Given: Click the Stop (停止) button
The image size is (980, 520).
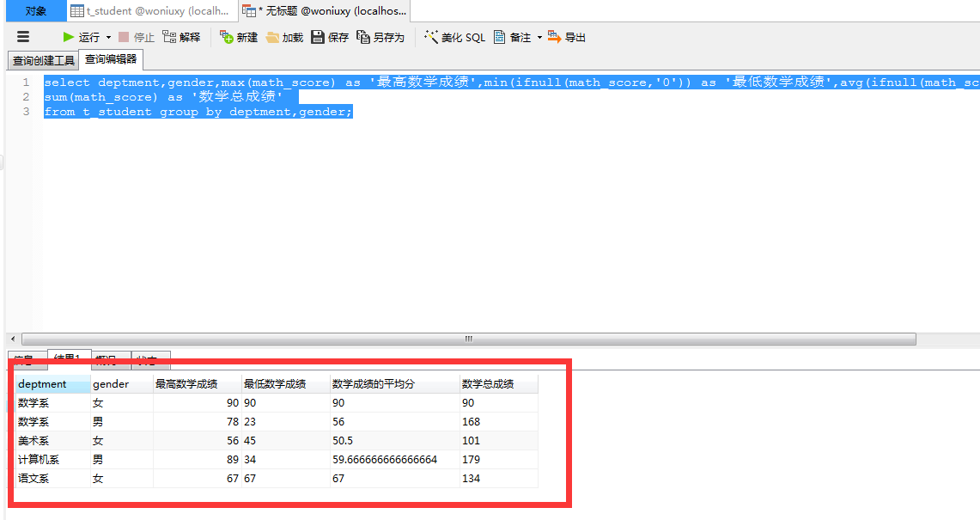Looking at the screenshot, I should coord(137,37).
